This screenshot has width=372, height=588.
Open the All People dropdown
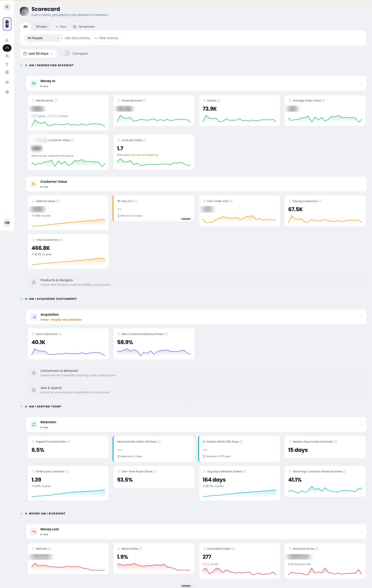point(43,38)
